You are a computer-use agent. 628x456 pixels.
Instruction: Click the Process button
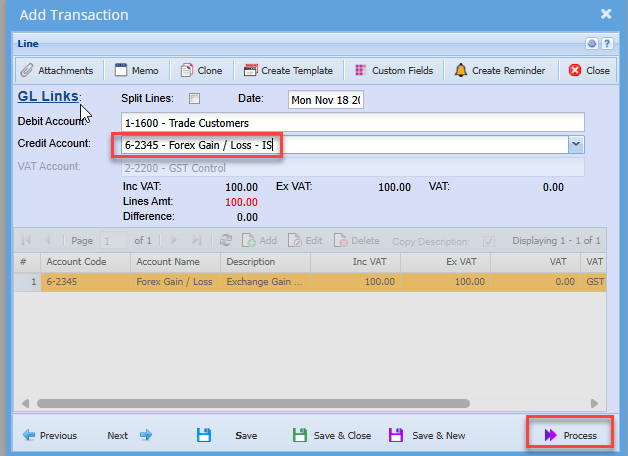[570, 435]
